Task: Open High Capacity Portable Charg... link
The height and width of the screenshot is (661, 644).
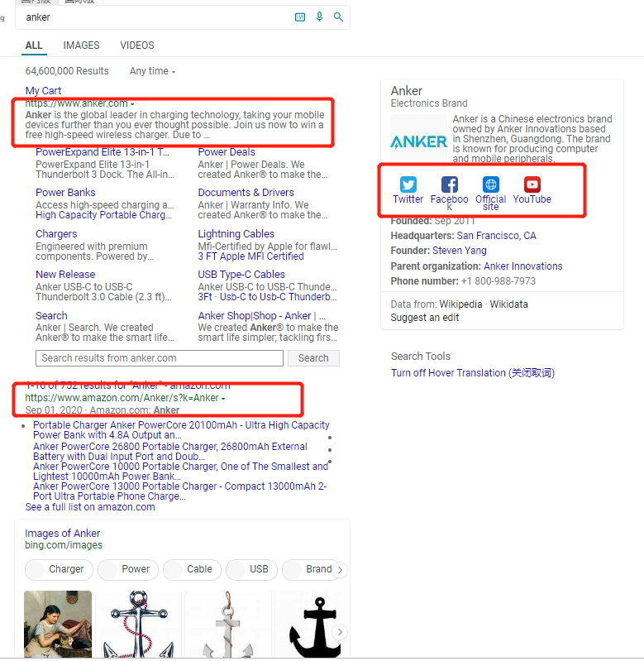Action: coord(103,215)
